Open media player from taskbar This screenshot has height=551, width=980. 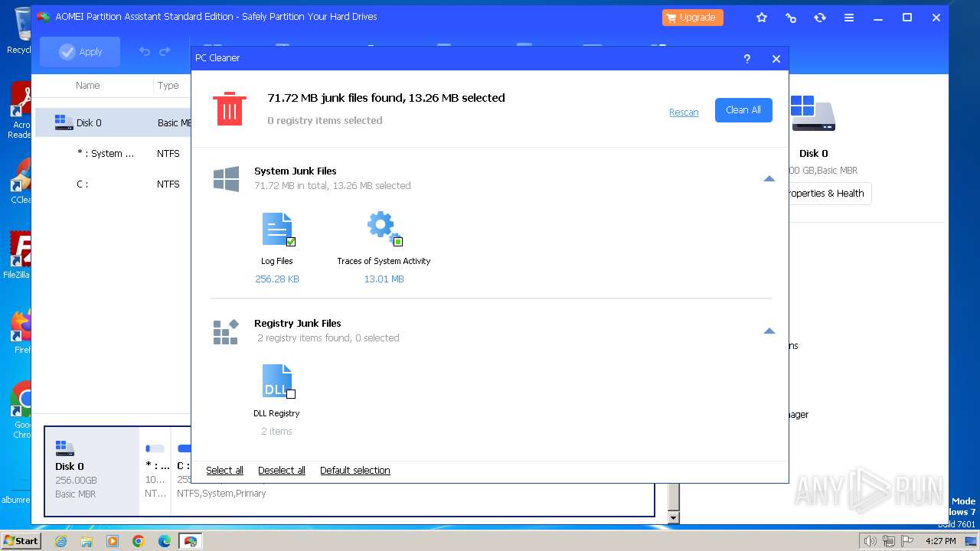113,541
